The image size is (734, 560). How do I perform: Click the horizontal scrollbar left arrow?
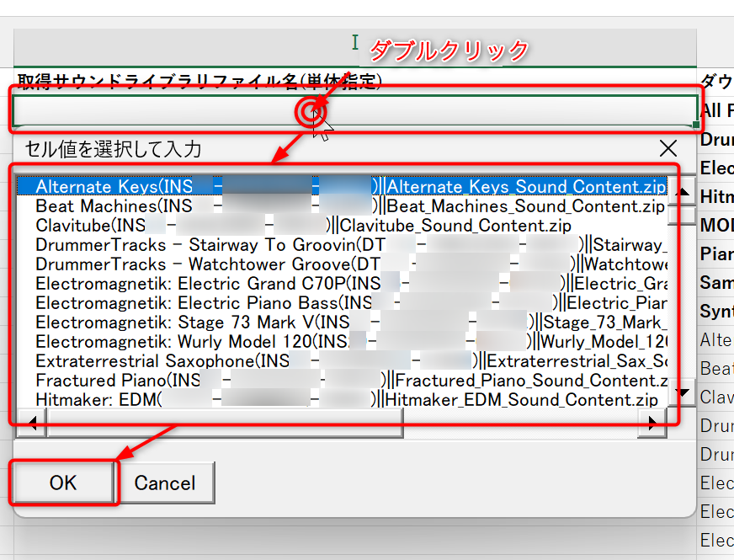point(33,424)
